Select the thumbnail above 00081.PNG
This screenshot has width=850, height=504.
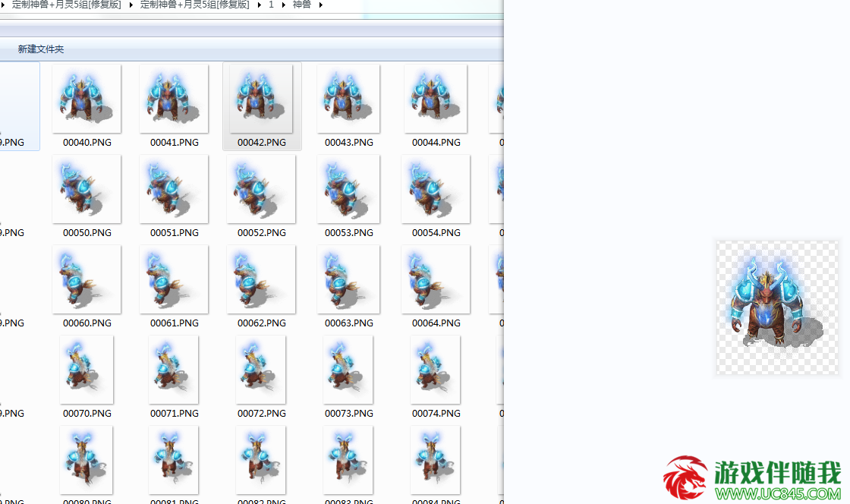[174, 460]
